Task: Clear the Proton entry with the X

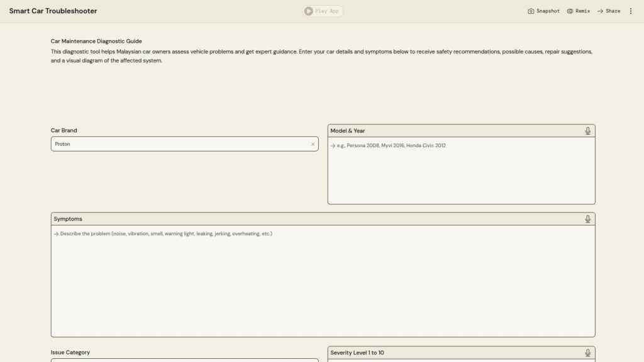Action: [313, 144]
